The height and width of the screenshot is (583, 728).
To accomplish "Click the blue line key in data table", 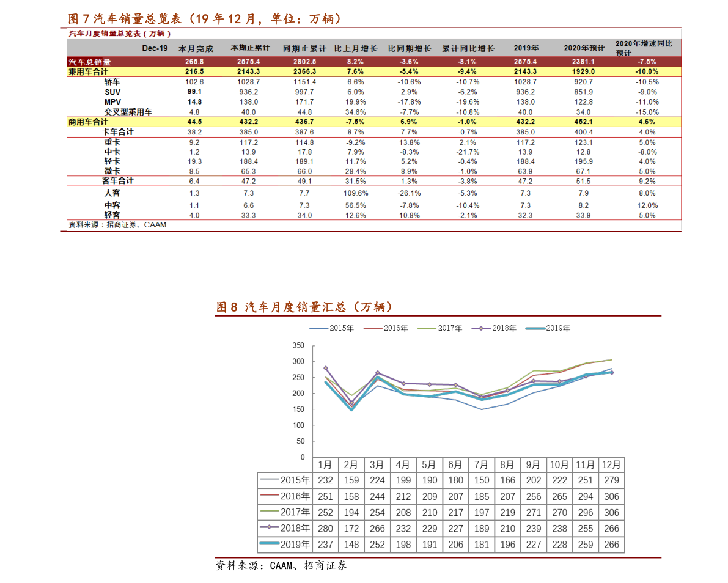I will (269, 479).
